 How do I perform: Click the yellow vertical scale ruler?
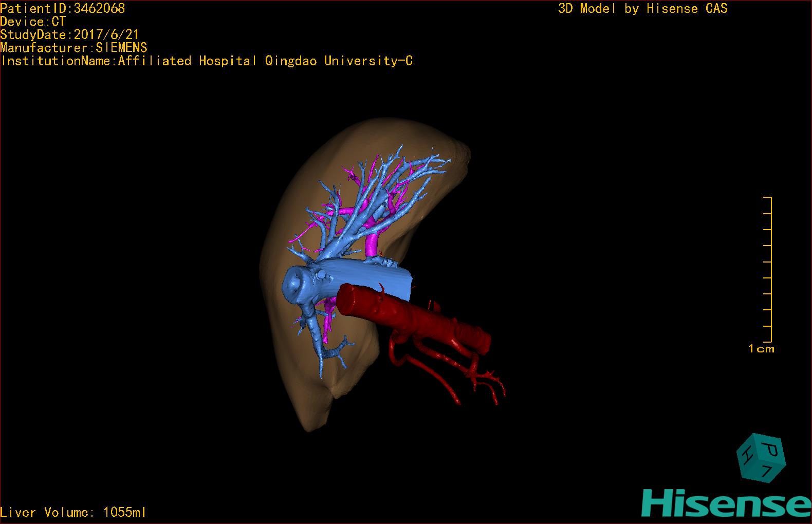(x=768, y=269)
